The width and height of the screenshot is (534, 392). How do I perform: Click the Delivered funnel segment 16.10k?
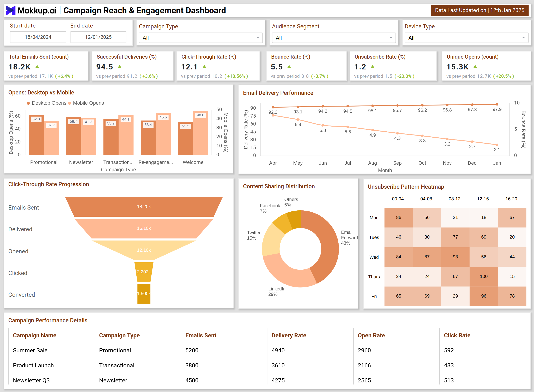pyautogui.click(x=144, y=228)
